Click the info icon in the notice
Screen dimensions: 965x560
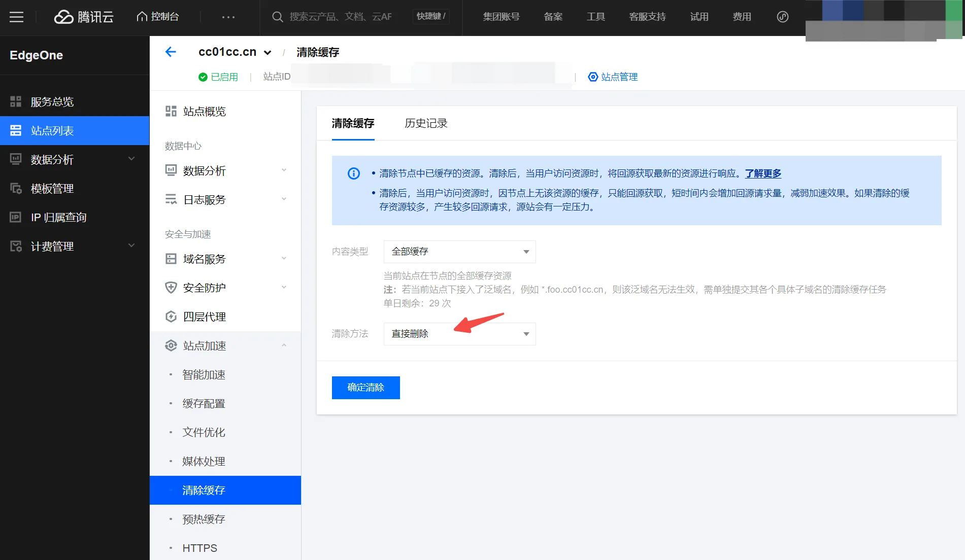coord(354,173)
